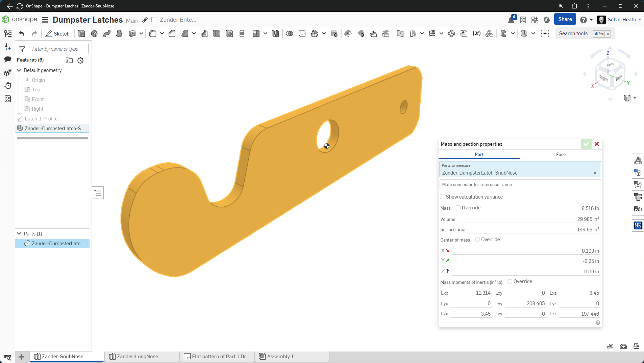Open the Draft tool dropdown arrow

coord(194,33)
